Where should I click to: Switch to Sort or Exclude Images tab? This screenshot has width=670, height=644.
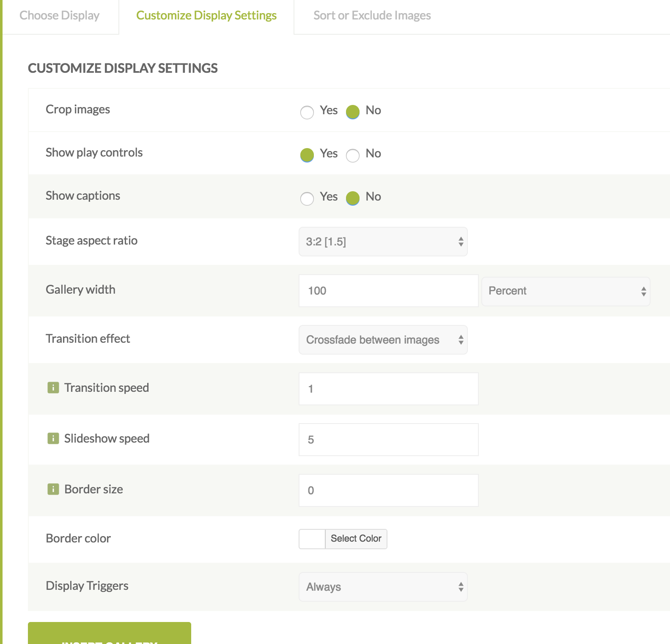372,16
